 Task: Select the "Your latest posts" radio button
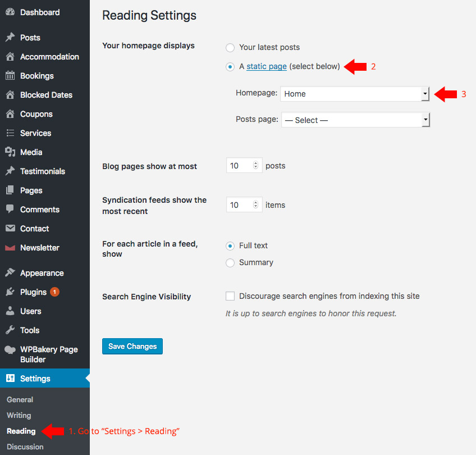click(x=230, y=48)
